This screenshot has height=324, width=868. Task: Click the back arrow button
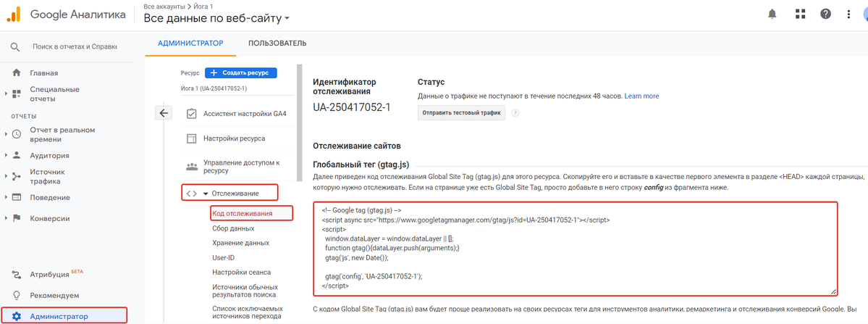[x=164, y=113]
